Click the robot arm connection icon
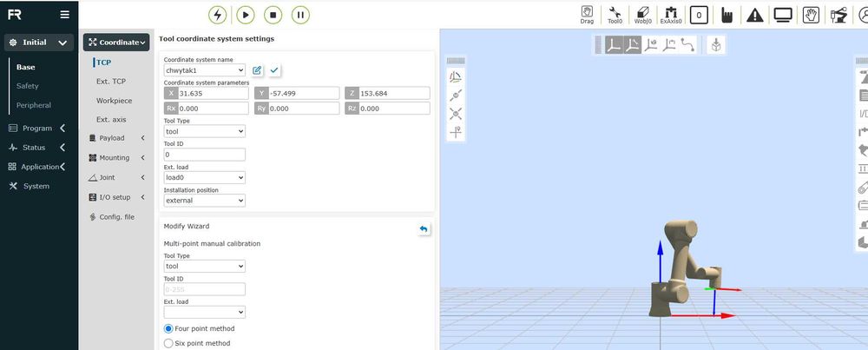The image size is (868, 350). (839, 15)
